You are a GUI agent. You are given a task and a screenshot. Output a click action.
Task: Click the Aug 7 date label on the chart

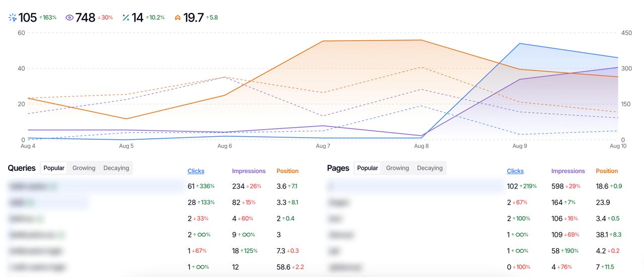[x=323, y=146]
